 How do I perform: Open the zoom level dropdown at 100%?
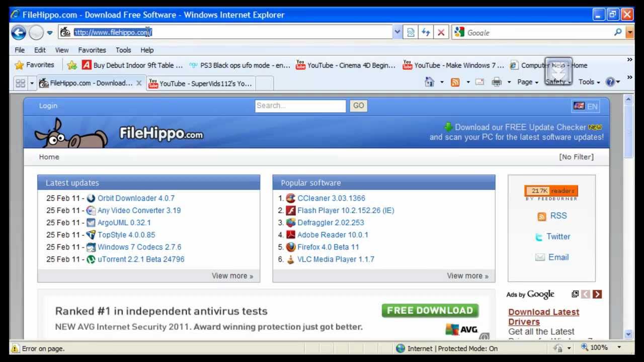(x=619, y=347)
